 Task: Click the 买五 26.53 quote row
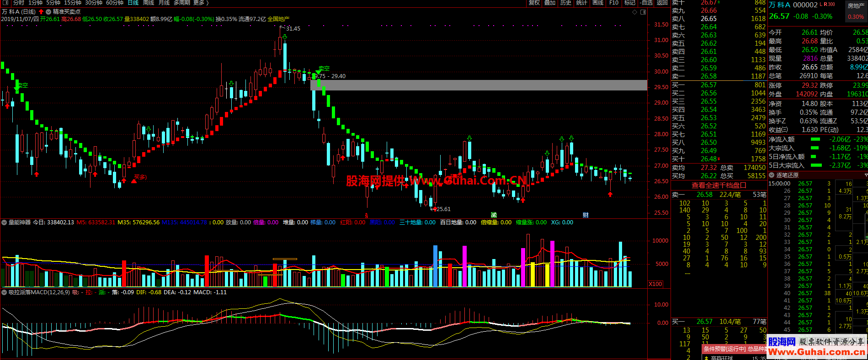coord(719,118)
